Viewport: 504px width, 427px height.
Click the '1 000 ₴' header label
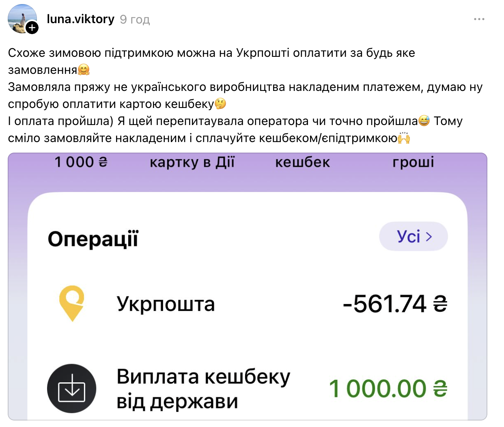[81, 162]
